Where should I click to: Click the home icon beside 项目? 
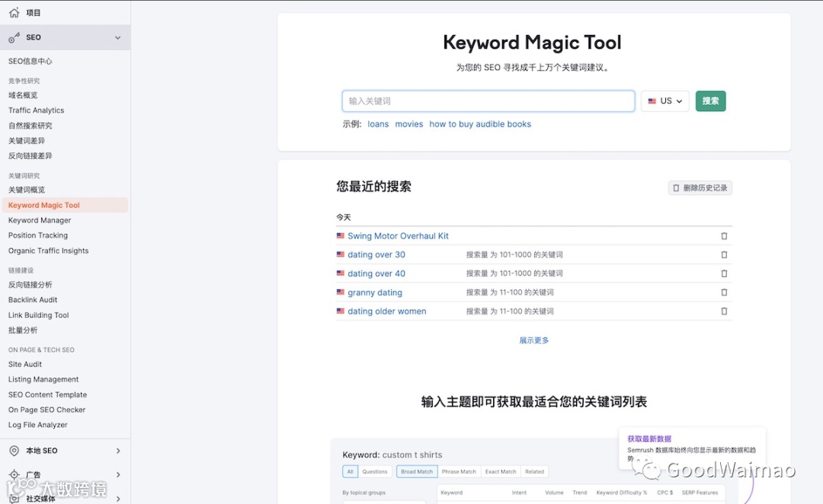pyautogui.click(x=14, y=13)
